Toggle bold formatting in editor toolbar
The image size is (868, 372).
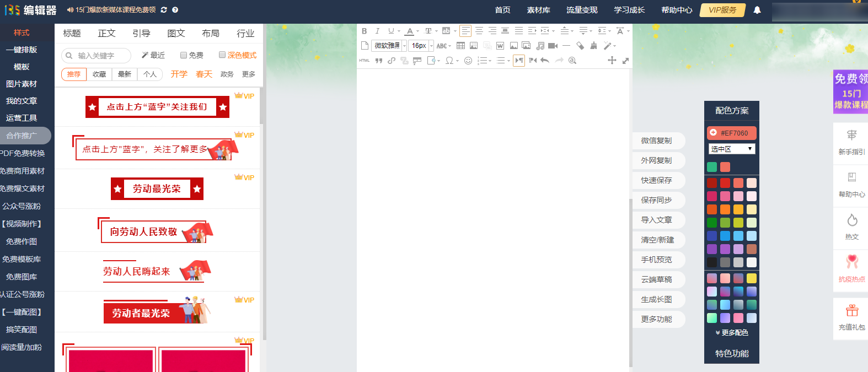click(364, 31)
